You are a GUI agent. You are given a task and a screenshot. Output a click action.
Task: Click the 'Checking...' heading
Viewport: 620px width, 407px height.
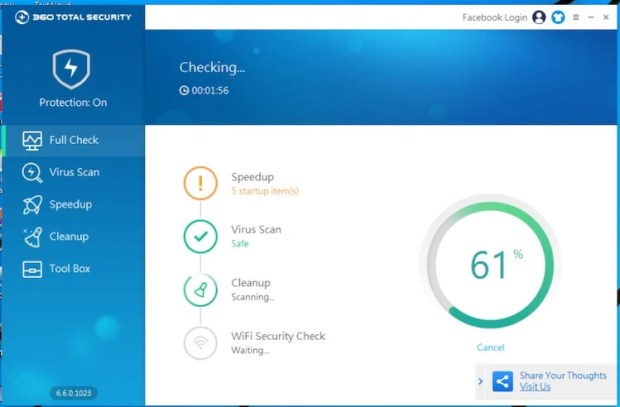click(x=212, y=67)
